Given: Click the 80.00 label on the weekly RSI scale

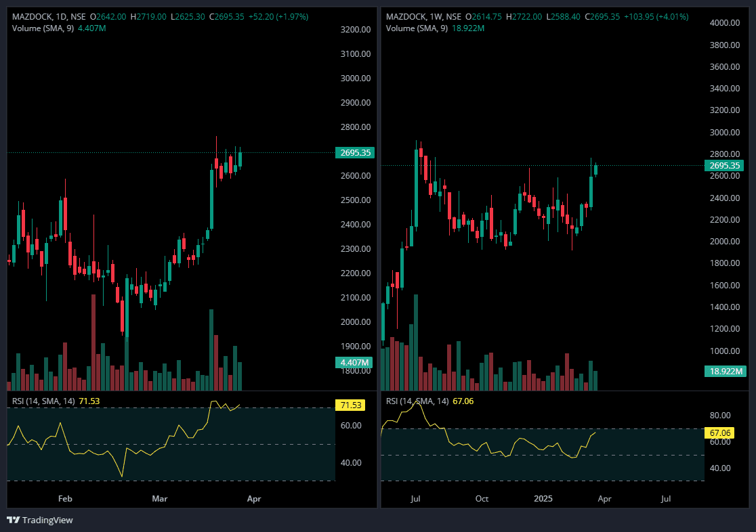Looking at the screenshot, I should (720, 416).
